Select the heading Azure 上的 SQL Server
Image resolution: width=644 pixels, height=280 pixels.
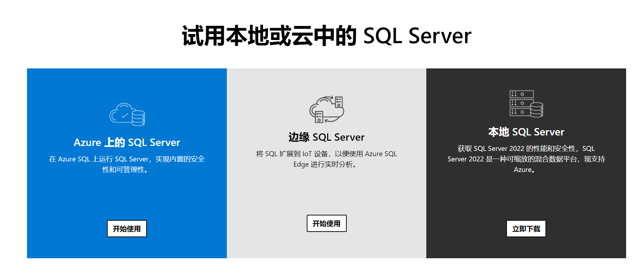127,142
